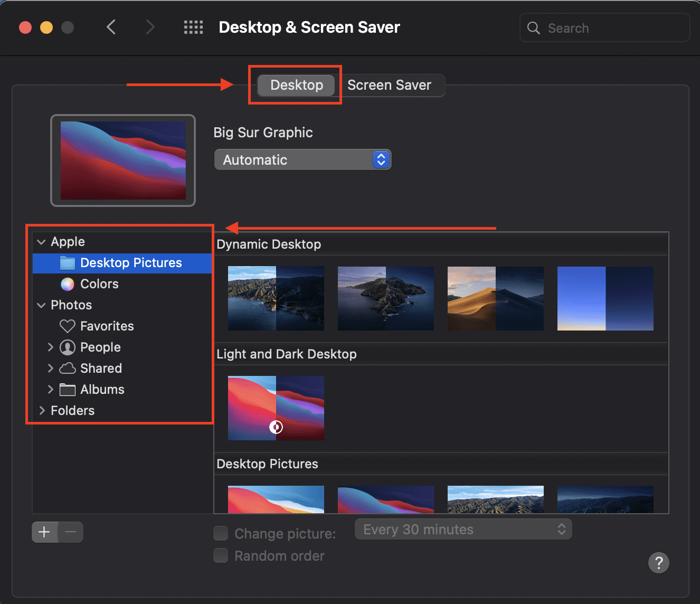
Task: Expand the Folders tree section
Action: point(42,411)
